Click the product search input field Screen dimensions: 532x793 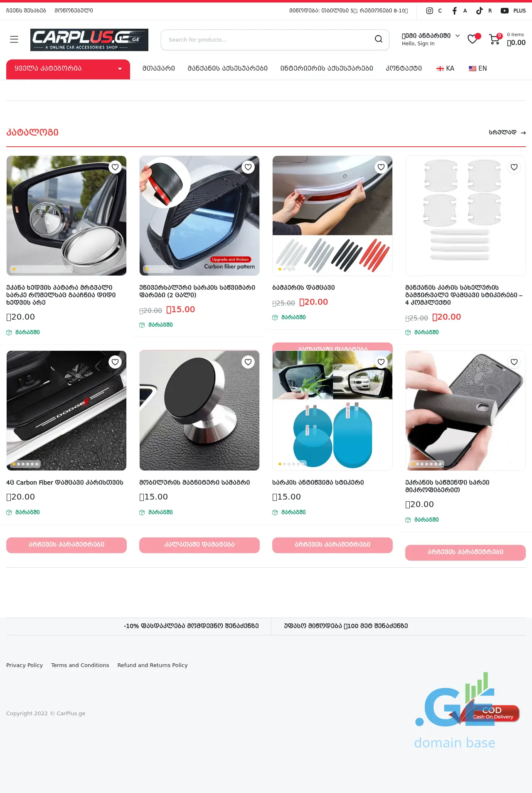(266, 39)
